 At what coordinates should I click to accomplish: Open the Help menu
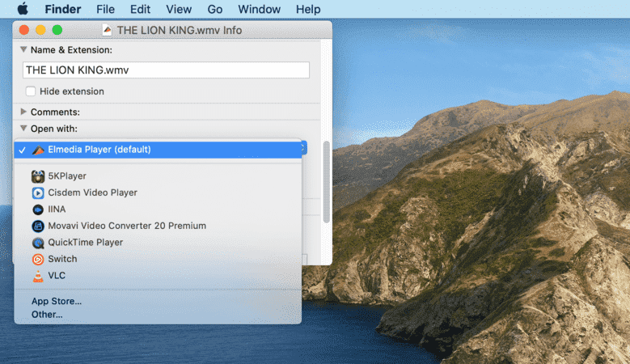[x=308, y=9]
